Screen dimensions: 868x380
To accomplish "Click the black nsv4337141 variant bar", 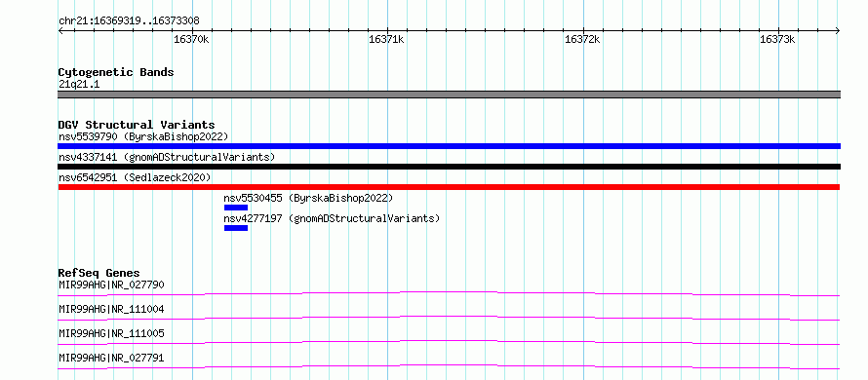I will [x=449, y=167].
